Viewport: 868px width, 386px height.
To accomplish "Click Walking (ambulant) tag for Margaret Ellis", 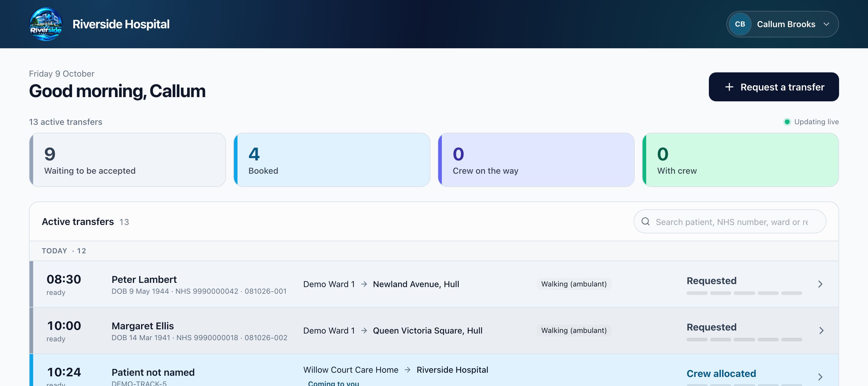I will pos(574,331).
